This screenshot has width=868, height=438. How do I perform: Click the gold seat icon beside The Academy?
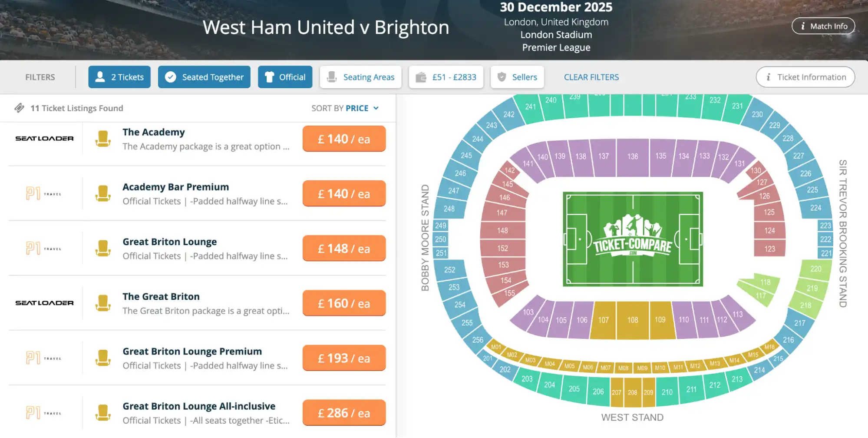coord(102,139)
